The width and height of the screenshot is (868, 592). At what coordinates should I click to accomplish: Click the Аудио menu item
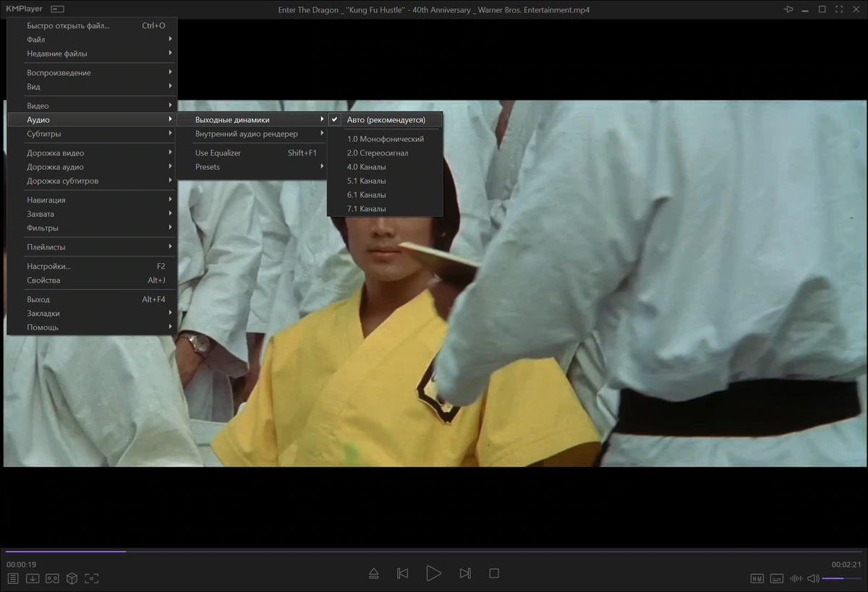(92, 120)
